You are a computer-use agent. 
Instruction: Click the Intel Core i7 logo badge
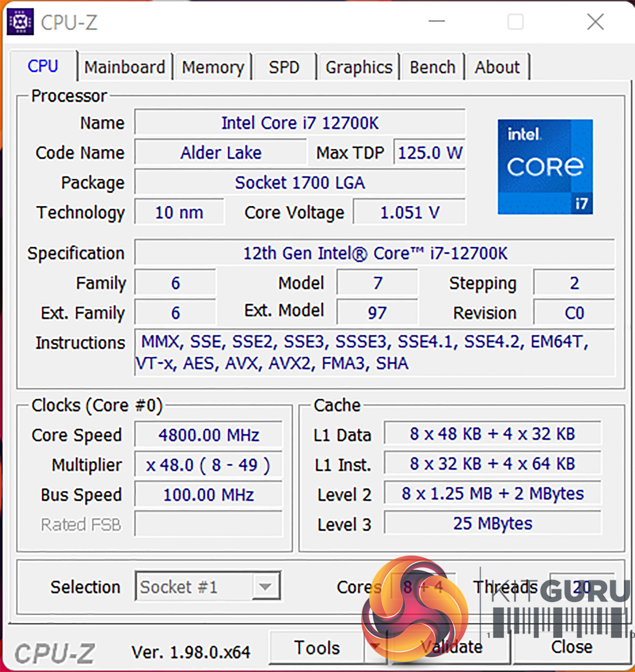coord(545,166)
